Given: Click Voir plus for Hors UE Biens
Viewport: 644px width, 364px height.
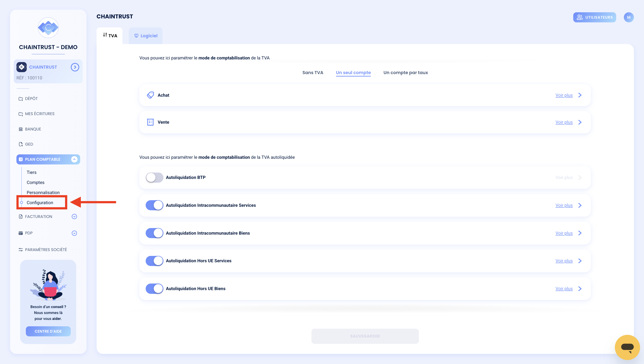Looking at the screenshot, I should point(564,289).
